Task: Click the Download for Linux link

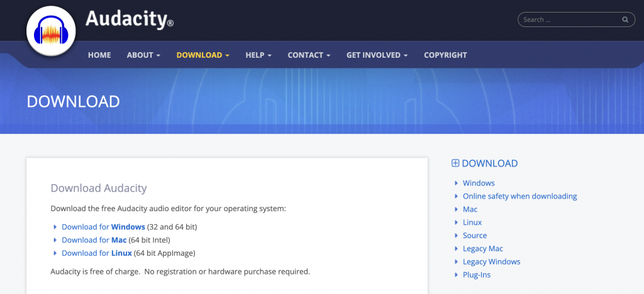Action: point(97,253)
